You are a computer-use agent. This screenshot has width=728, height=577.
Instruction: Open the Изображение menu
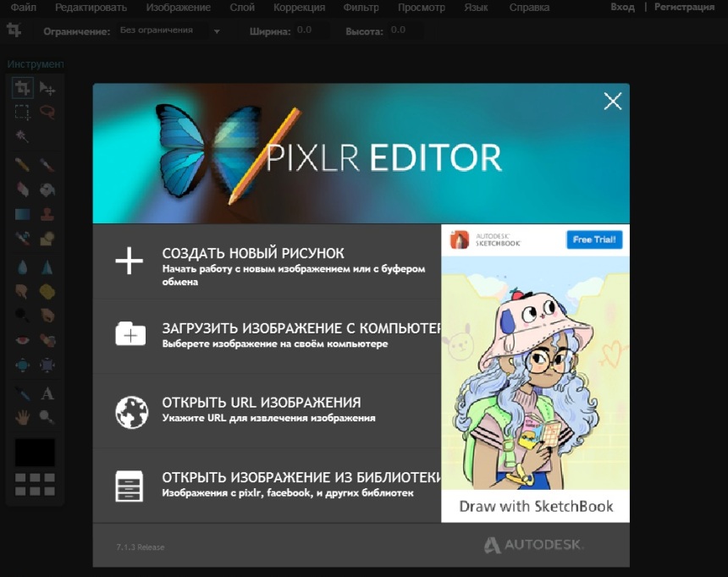tap(179, 8)
